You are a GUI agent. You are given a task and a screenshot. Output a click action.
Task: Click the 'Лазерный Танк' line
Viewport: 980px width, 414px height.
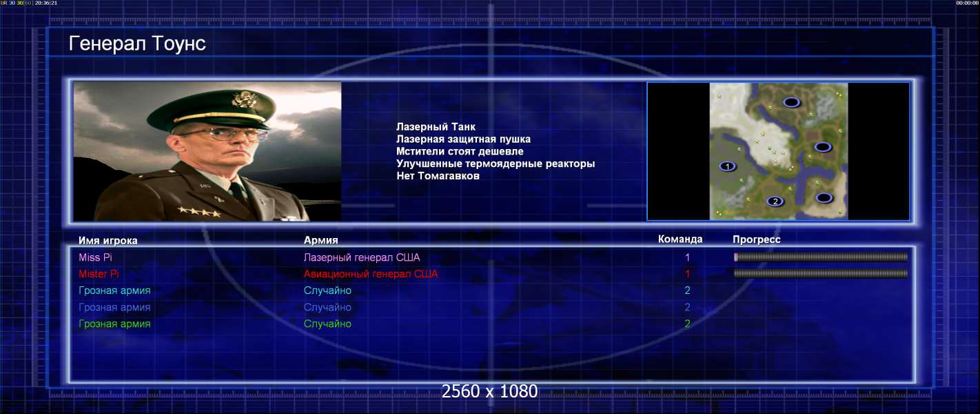tap(436, 127)
